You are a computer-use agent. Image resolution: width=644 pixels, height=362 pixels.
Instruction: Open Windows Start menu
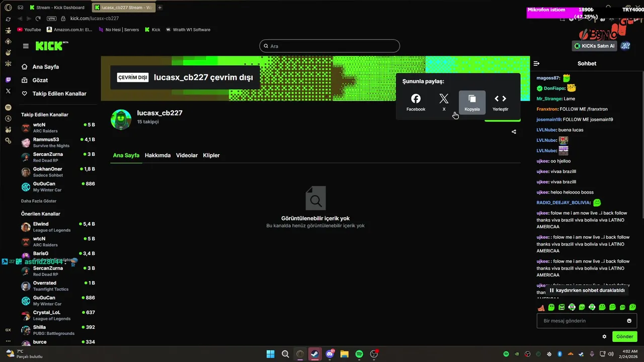tap(270, 354)
